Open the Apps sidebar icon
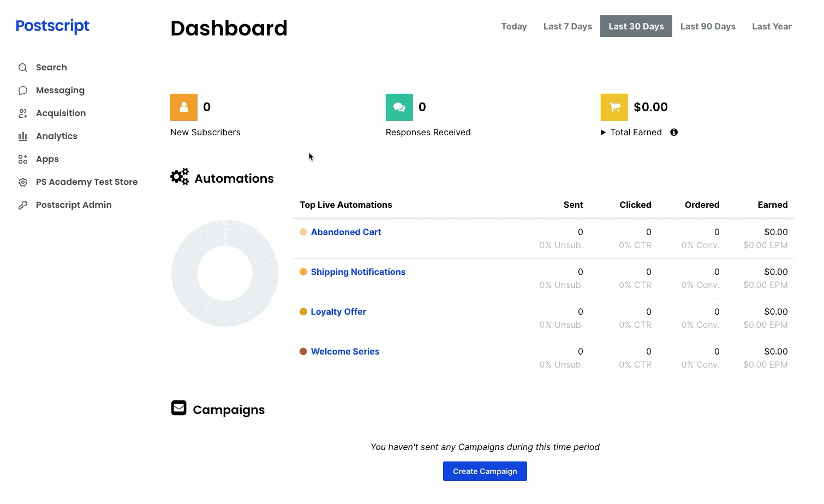This screenshot has width=824, height=504. click(x=23, y=159)
